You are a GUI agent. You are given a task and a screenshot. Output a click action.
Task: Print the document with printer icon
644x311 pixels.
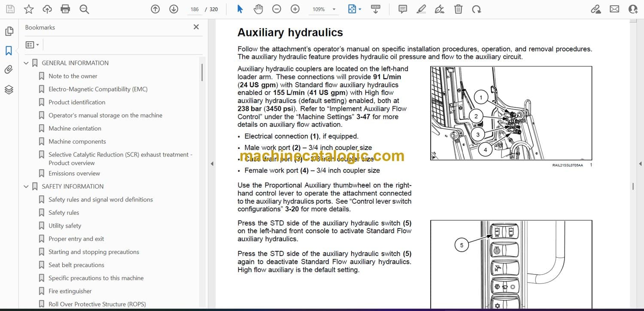coord(65,9)
